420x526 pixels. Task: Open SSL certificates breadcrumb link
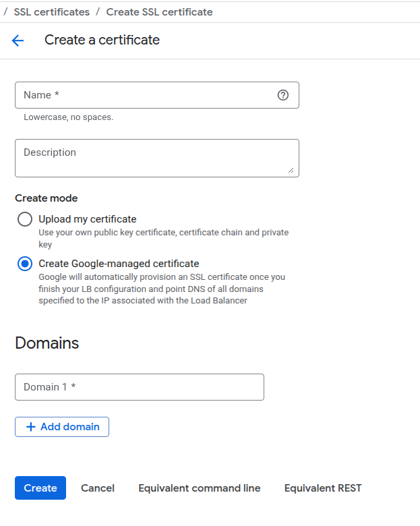(52, 12)
